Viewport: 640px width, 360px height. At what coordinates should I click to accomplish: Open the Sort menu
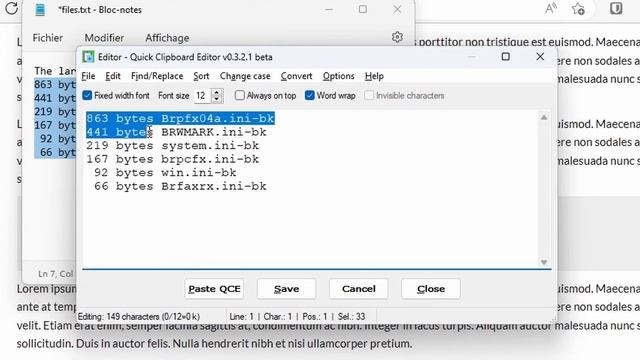click(201, 76)
